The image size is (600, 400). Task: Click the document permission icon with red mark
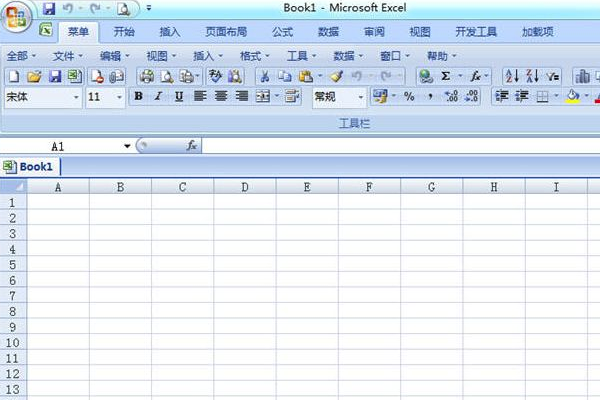97,76
